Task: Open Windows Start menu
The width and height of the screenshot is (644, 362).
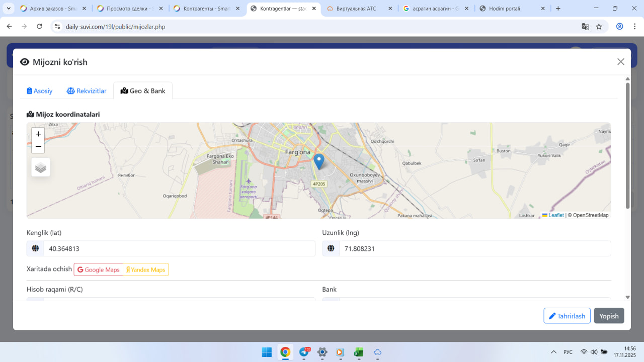Action: click(267, 352)
